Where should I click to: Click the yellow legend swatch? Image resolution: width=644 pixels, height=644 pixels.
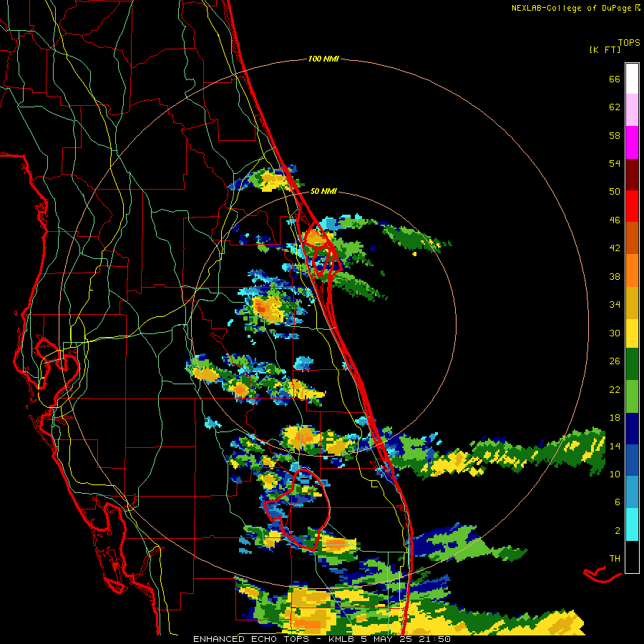coord(632,333)
